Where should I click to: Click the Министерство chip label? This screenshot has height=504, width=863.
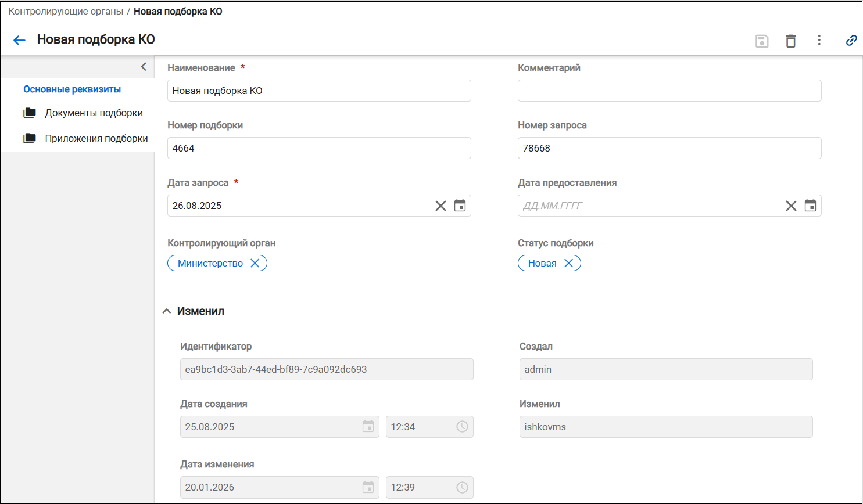click(x=210, y=263)
